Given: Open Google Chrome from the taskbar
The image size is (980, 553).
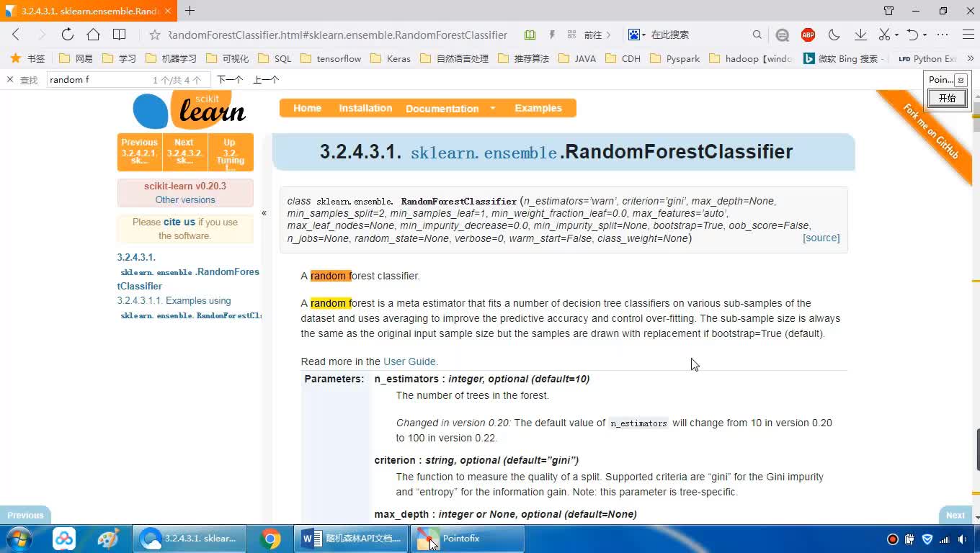Looking at the screenshot, I should pos(271,539).
